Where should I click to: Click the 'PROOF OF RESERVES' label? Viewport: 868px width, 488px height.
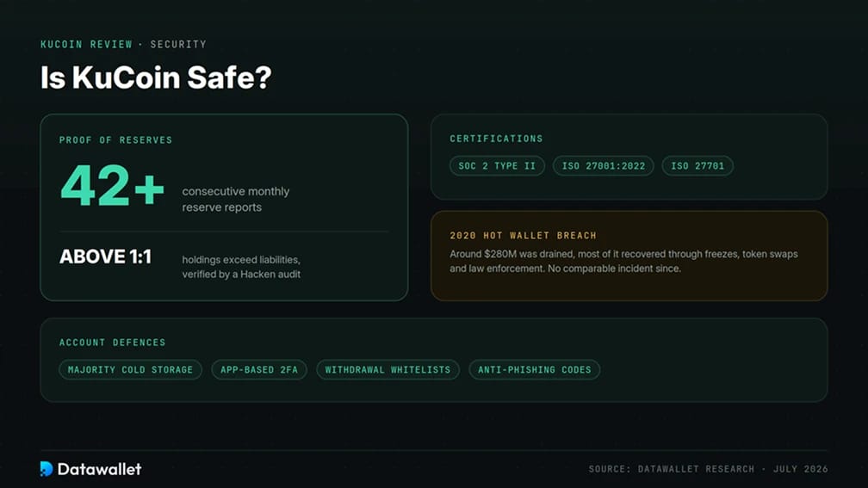tap(115, 140)
